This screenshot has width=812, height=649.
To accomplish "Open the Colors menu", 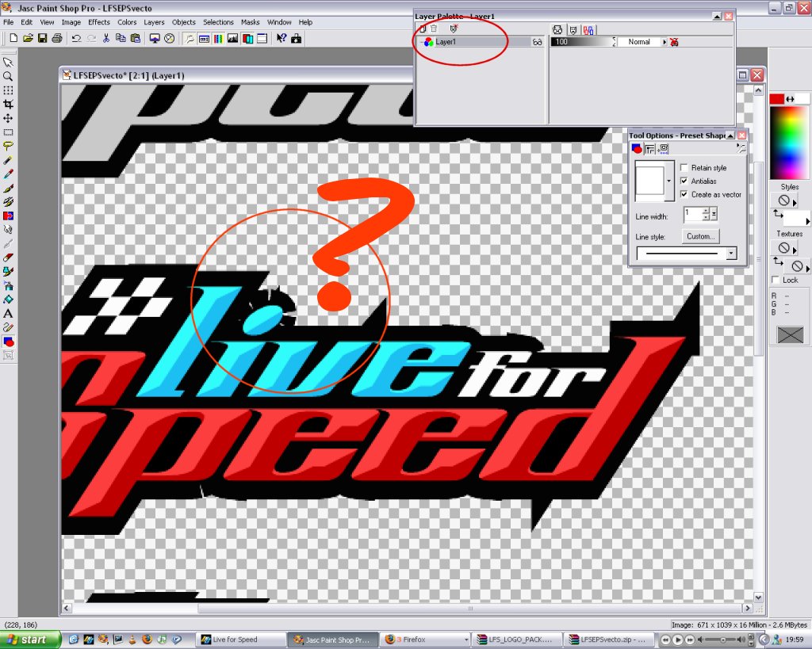I will pyautogui.click(x=127, y=22).
